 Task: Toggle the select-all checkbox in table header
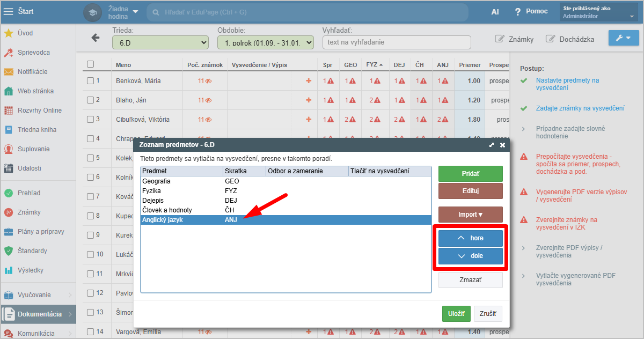pos(90,64)
